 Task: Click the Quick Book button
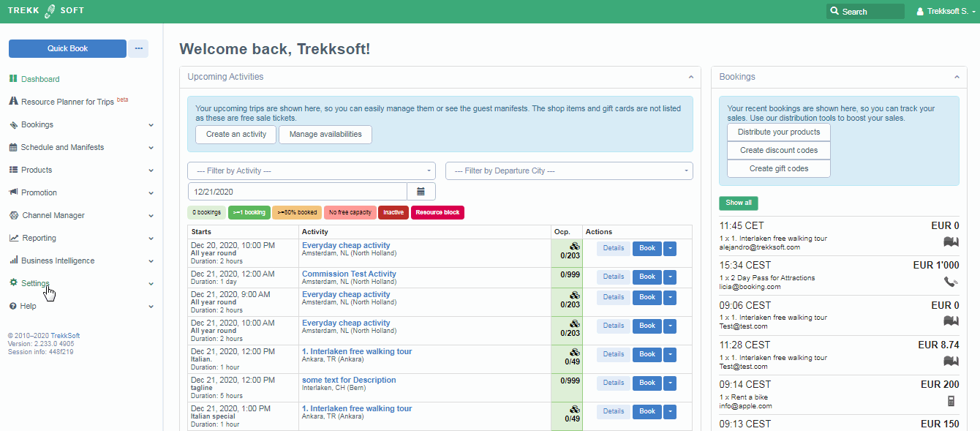[67, 49]
